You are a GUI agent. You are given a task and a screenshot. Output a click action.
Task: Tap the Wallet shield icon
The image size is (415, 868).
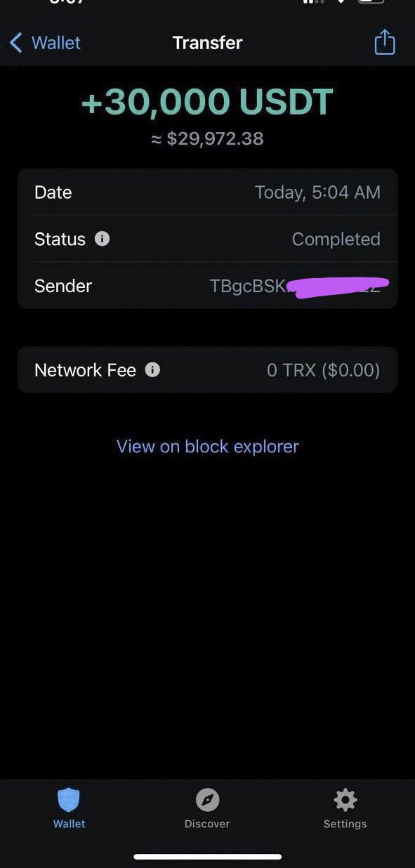point(69,799)
